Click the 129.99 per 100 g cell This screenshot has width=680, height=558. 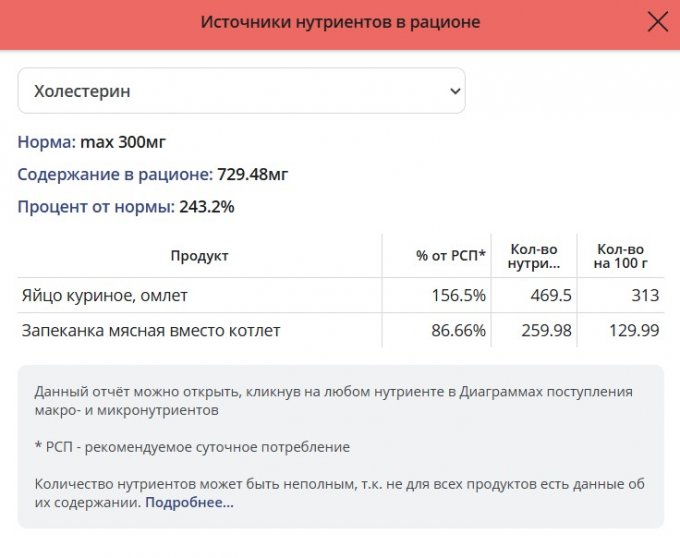coord(634,330)
